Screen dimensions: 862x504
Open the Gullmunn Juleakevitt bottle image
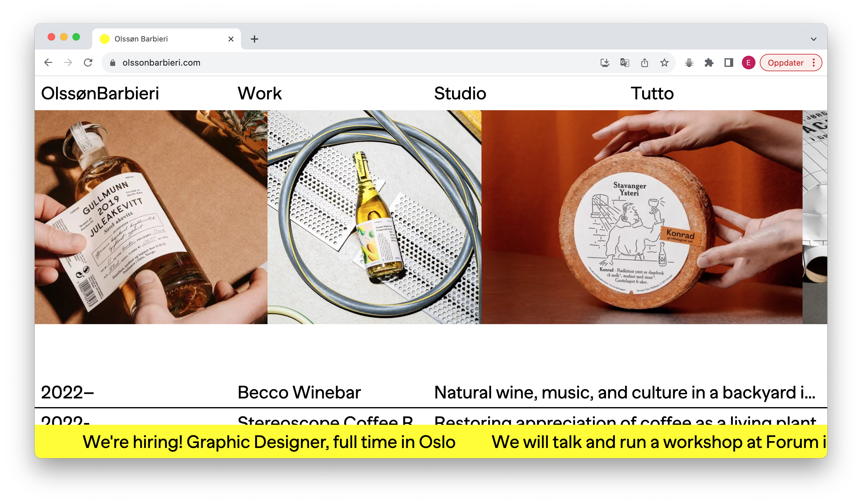151,217
